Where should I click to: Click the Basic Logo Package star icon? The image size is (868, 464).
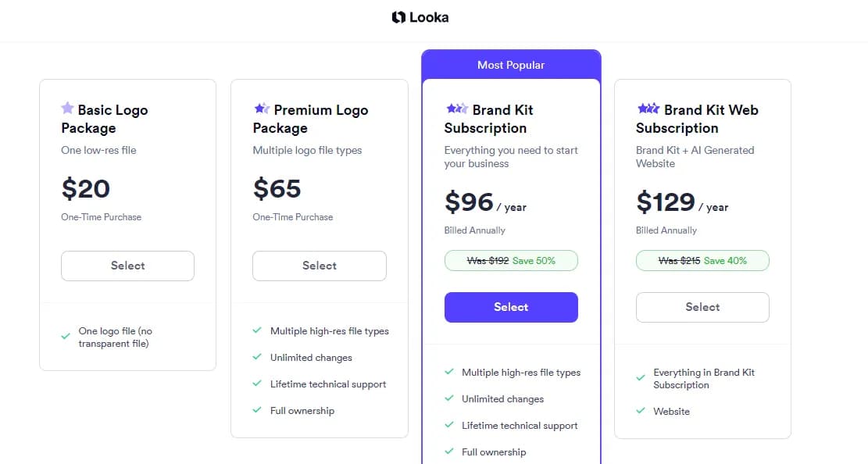point(68,109)
